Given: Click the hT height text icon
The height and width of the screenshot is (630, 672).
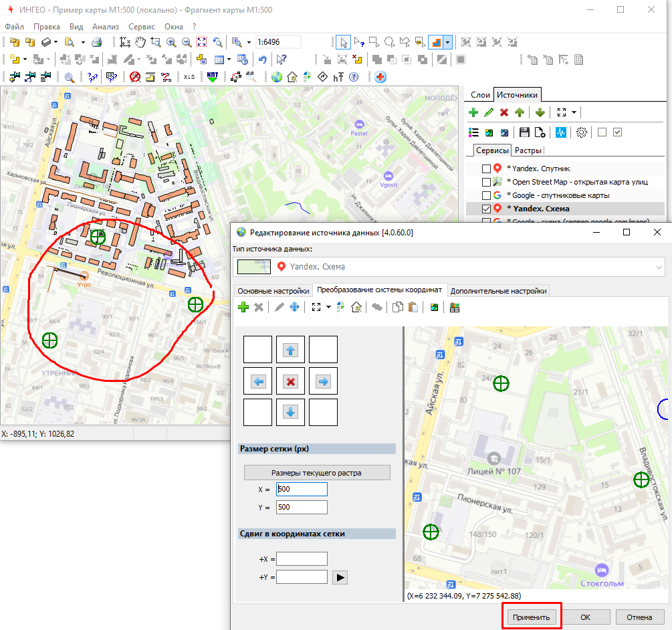Looking at the screenshot, I should (x=338, y=77).
